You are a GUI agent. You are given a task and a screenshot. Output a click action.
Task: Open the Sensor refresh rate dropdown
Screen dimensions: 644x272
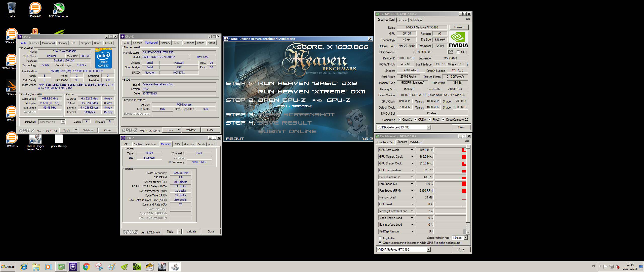465,238
